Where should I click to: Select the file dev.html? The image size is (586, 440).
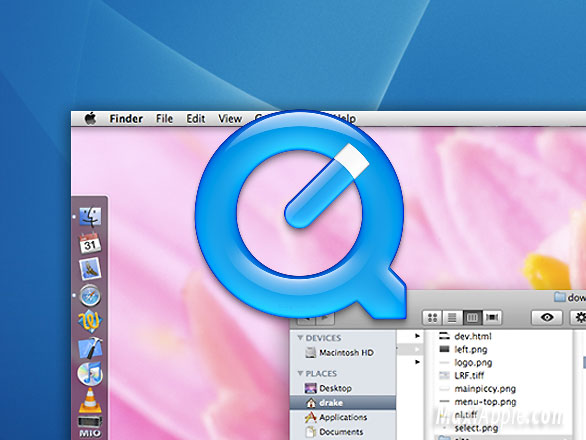coord(473,336)
